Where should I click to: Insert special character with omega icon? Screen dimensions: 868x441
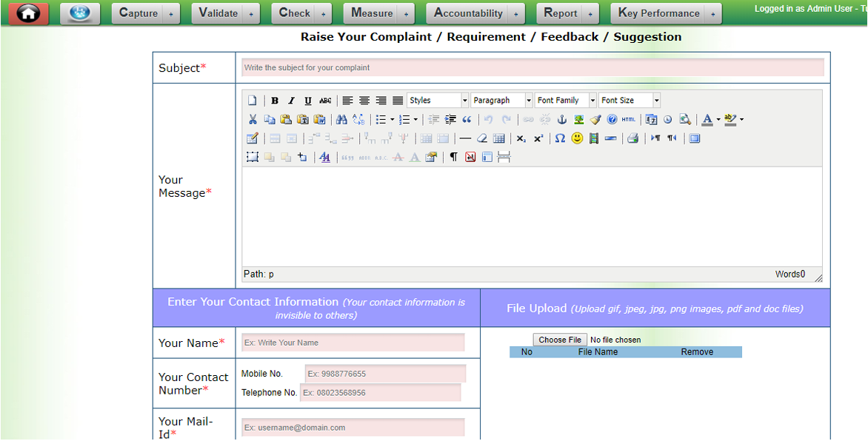560,138
